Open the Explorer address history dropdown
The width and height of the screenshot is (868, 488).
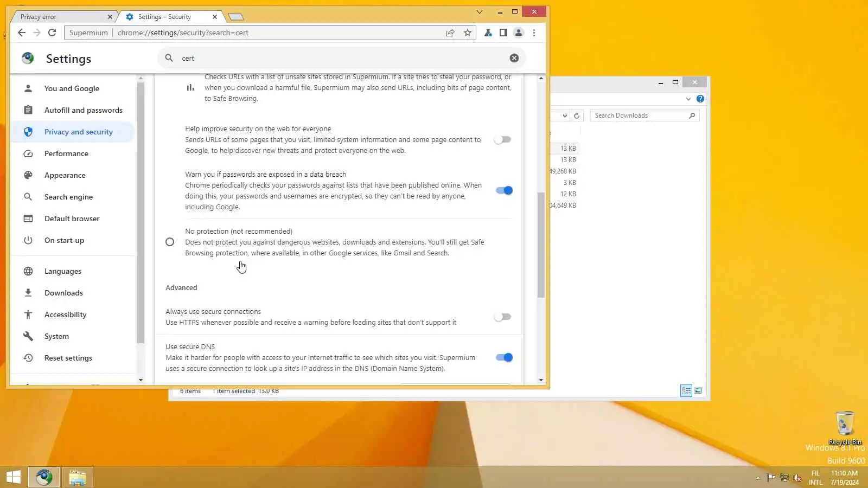pyautogui.click(x=565, y=115)
